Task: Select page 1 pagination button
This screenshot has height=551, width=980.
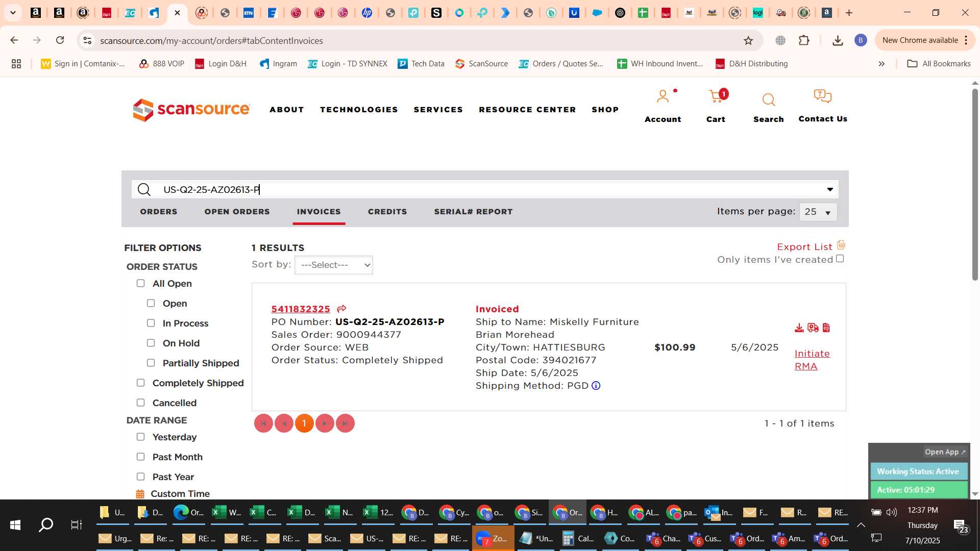Action: click(x=304, y=423)
